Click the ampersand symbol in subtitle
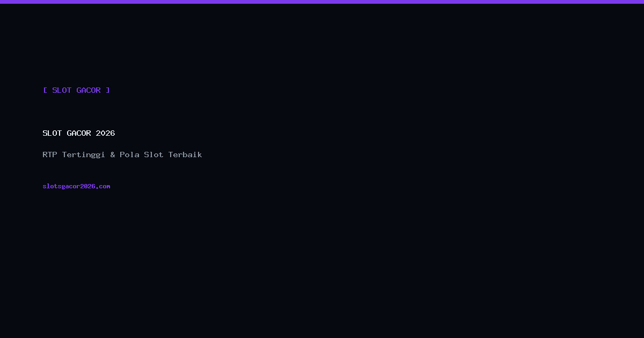644x338 pixels. [x=113, y=155]
